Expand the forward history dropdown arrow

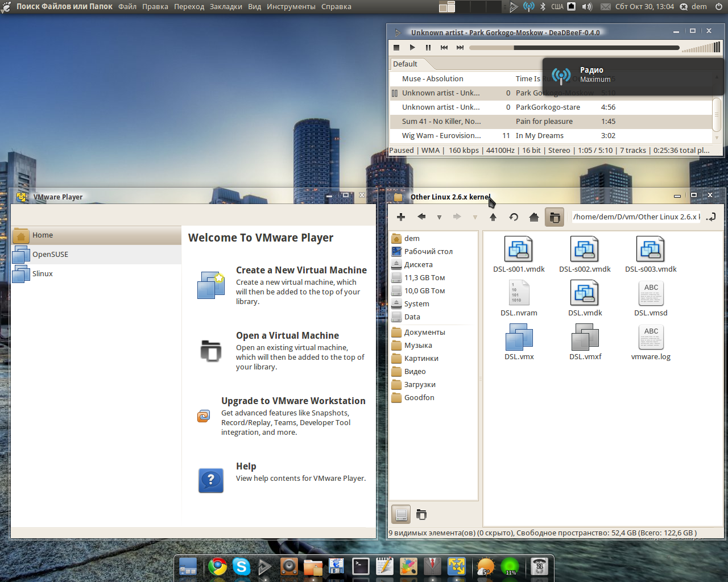point(475,217)
